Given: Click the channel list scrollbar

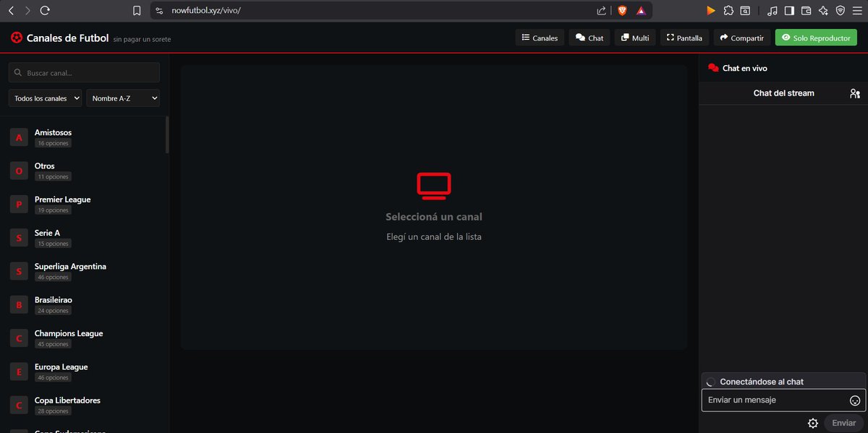Looking at the screenshot, I should point(167,135).
